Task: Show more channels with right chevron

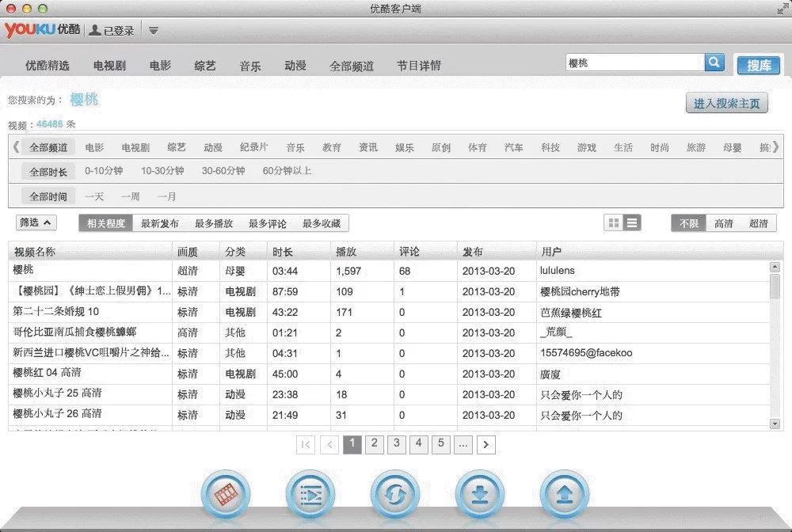Action: [x=776, y=147]
